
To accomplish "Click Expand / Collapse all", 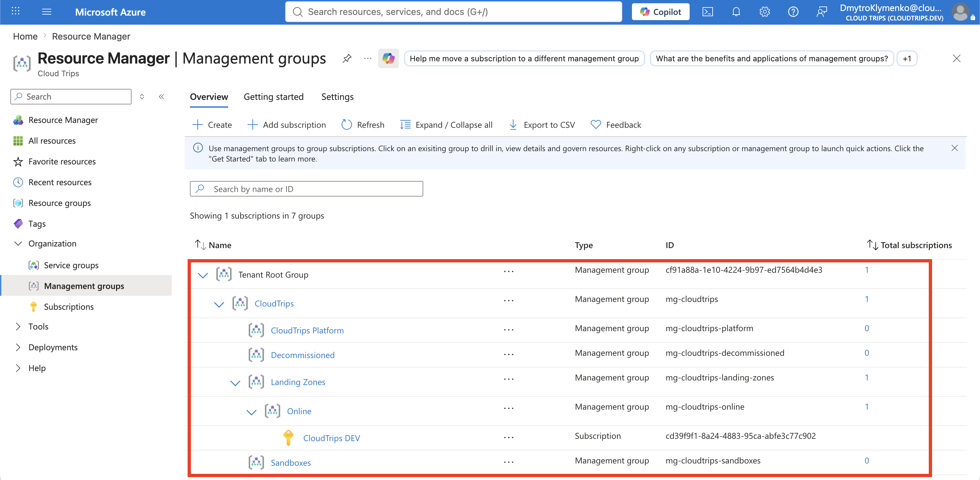I will (x=446, y=125).
